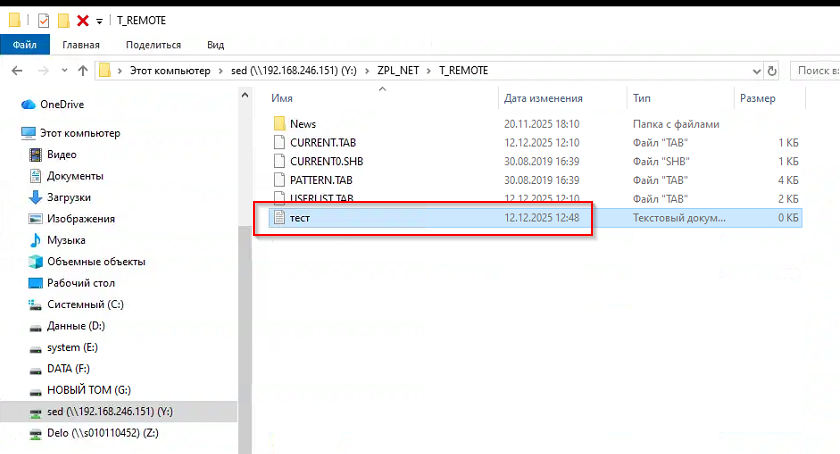Sort files by Дата изменения column header
This screenshot has height=454, width=840.
click(543, 99)
